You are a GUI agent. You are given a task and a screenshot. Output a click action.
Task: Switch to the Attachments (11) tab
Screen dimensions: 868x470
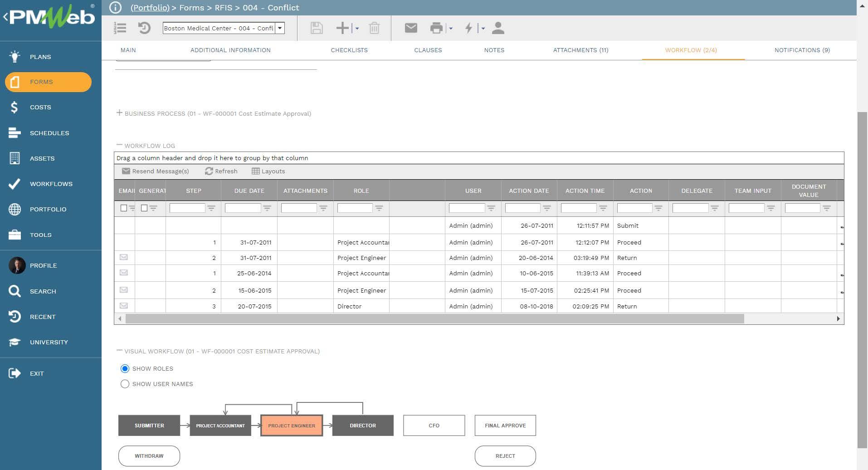pyautogui.click(x=580, y=50)
